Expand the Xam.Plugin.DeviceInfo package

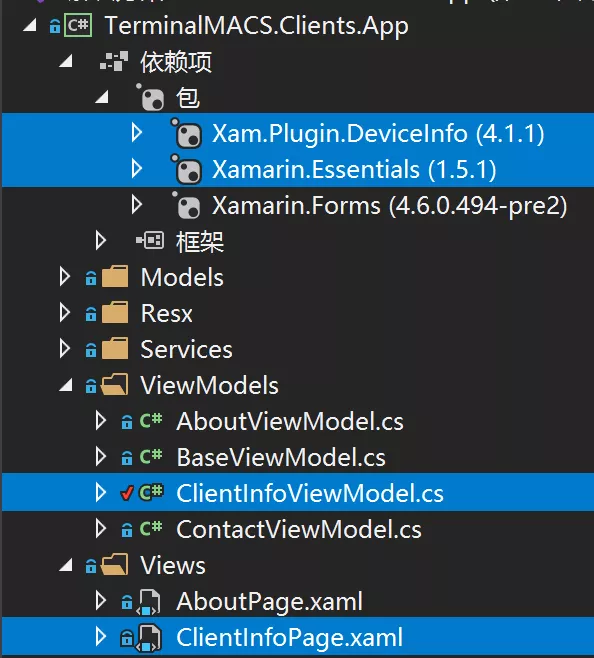(136, 133)
